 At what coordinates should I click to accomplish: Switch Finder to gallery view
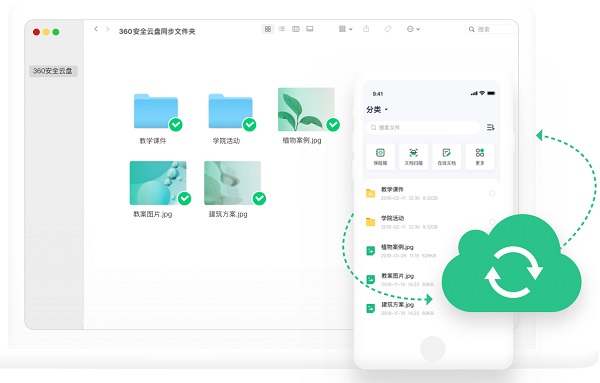click(310, 29)
